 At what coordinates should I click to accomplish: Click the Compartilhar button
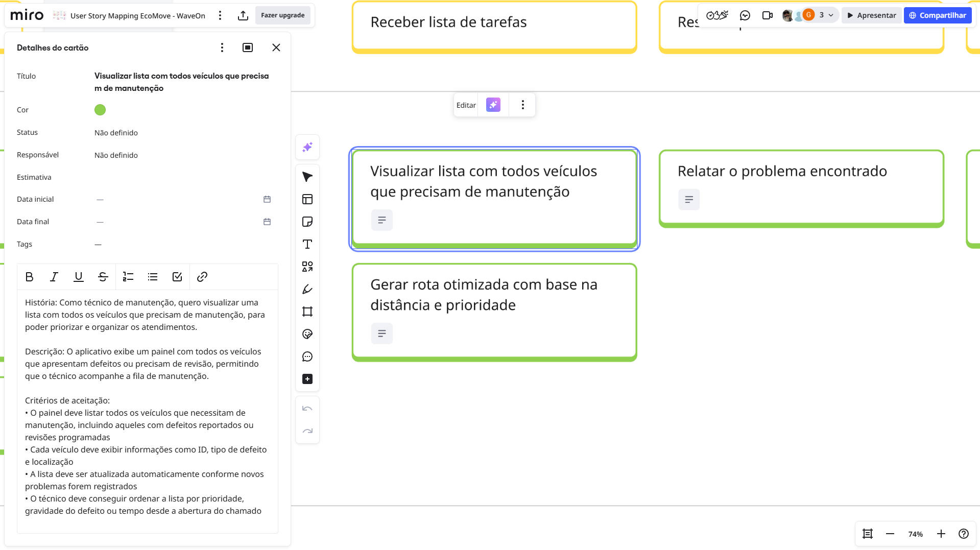click(x=937, y=15)
